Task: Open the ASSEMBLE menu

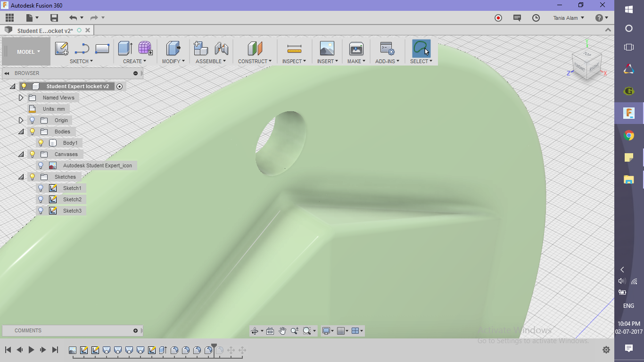Action: (211, 61)
